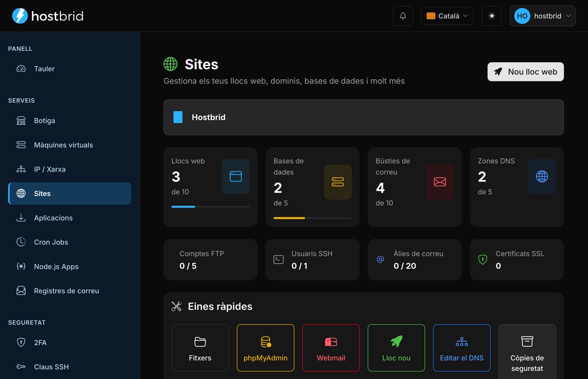This screenshot has height=379, width=588.
Task: Click the Bases de dades yellow server icon
Action: pyautogui.click(x=337, y=182)
